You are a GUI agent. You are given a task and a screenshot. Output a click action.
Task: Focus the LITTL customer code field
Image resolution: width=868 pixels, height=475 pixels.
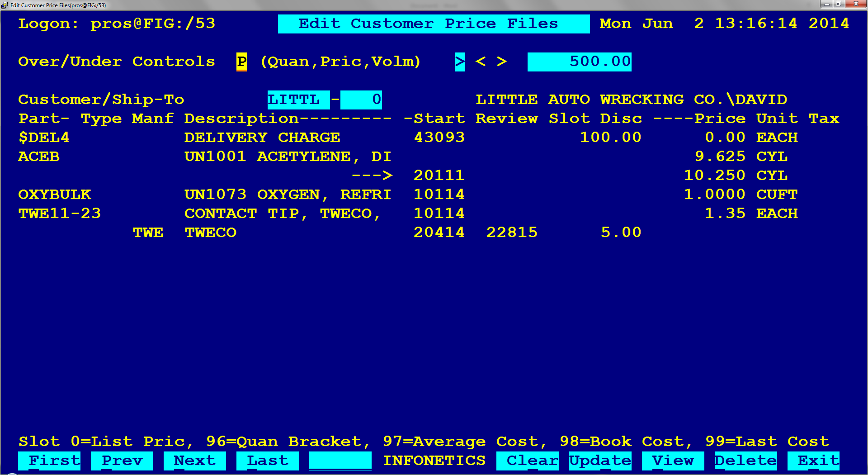[298, 100]
